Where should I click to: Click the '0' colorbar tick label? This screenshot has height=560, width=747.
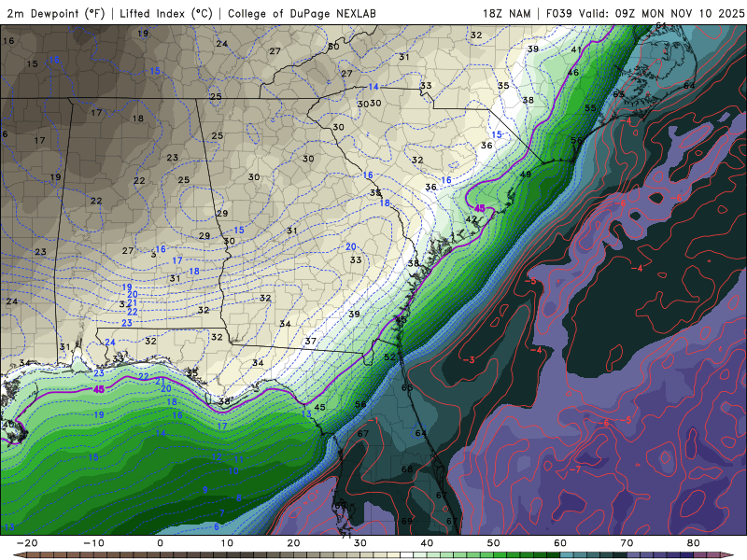click(160, 543)
